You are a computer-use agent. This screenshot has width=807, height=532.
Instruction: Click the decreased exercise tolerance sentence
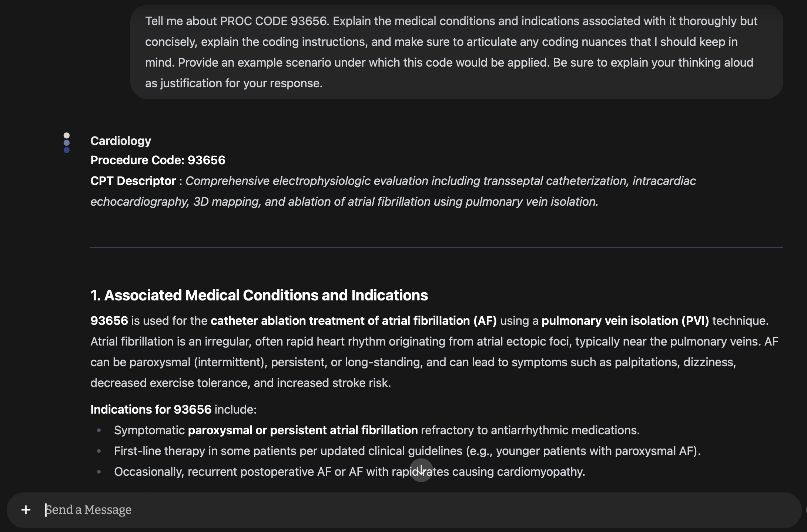[241, 383]
